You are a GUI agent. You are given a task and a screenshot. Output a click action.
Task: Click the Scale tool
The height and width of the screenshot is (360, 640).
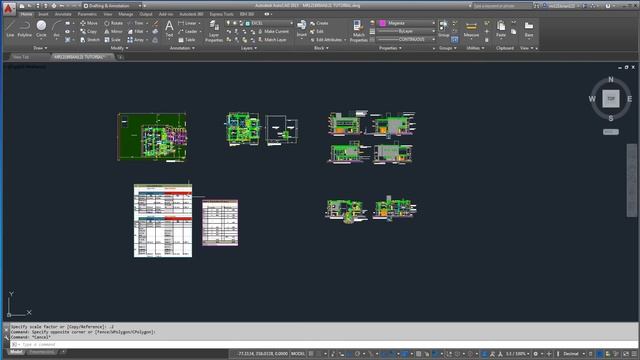pyautogui.click(x=113, y=40)
